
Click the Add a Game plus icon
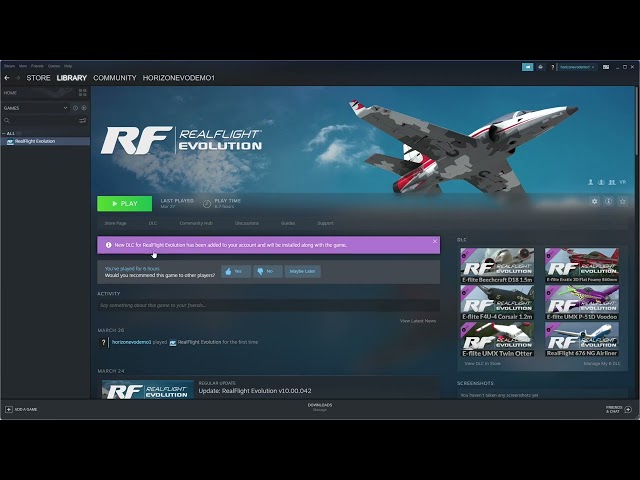click(x=9, y=409)
